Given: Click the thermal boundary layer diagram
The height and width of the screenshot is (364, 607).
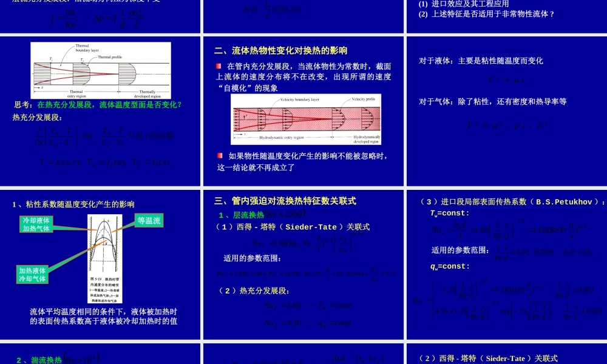Looking at the screenshot, I should [x=101, y=70].
